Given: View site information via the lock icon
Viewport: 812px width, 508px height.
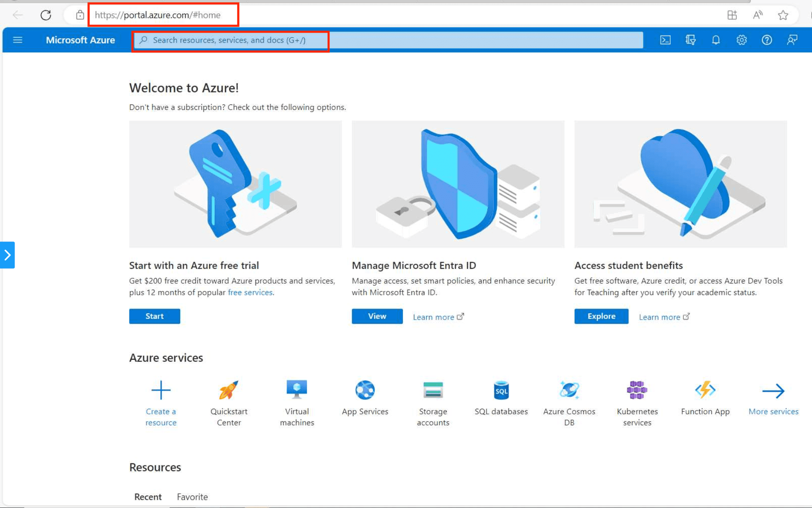Looking at the screenshot, I should 80,15.
